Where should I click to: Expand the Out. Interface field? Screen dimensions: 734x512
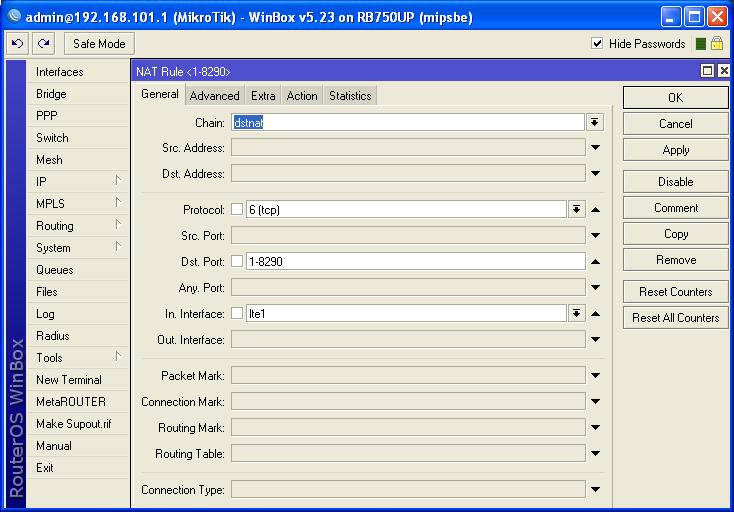(595, 339)
